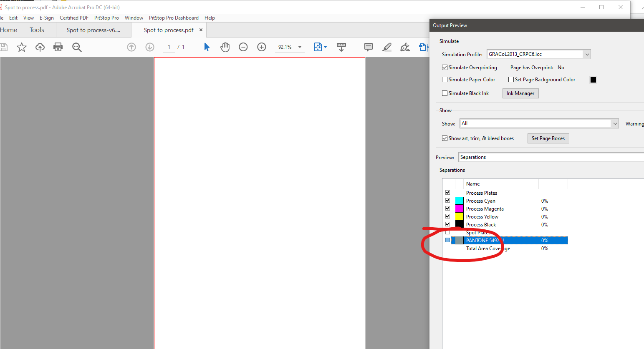Click the scrolling mode keyboard icon
Screen dimensions: 644x349
(x=341, y=47)
